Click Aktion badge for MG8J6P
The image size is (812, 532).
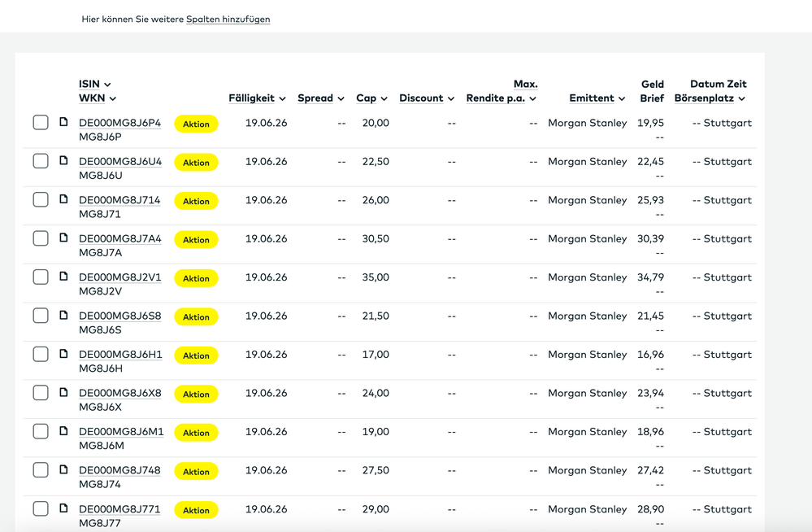click(196, 124)
